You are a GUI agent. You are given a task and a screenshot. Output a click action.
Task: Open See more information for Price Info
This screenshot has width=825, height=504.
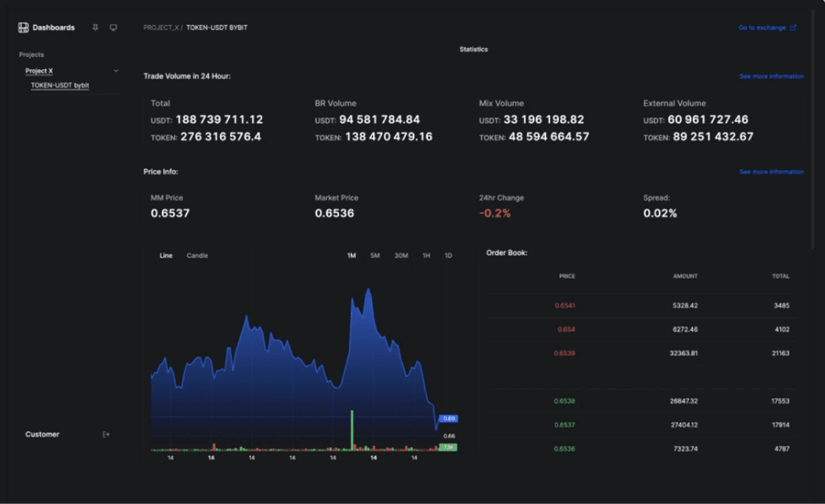(x=771, y=171)
